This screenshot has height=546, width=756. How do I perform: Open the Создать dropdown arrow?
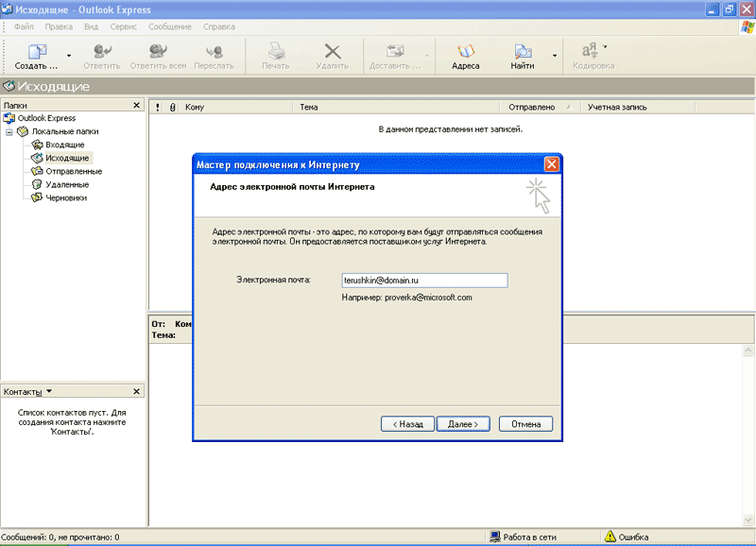pyautogui.click(x=69, y=56)
